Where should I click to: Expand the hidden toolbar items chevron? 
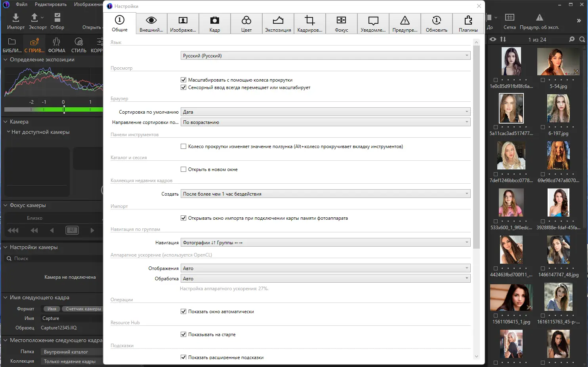pyautogui.click(x=579, y=21)
